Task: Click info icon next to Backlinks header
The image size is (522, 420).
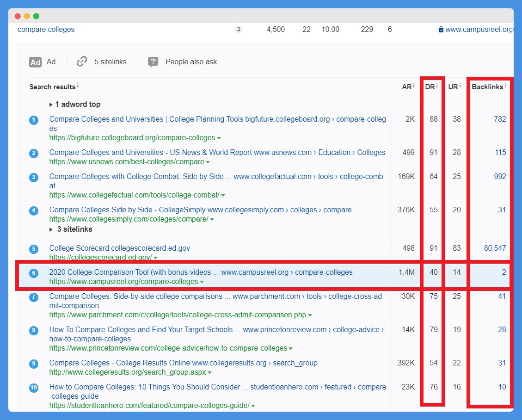Action: pos(505,86)
